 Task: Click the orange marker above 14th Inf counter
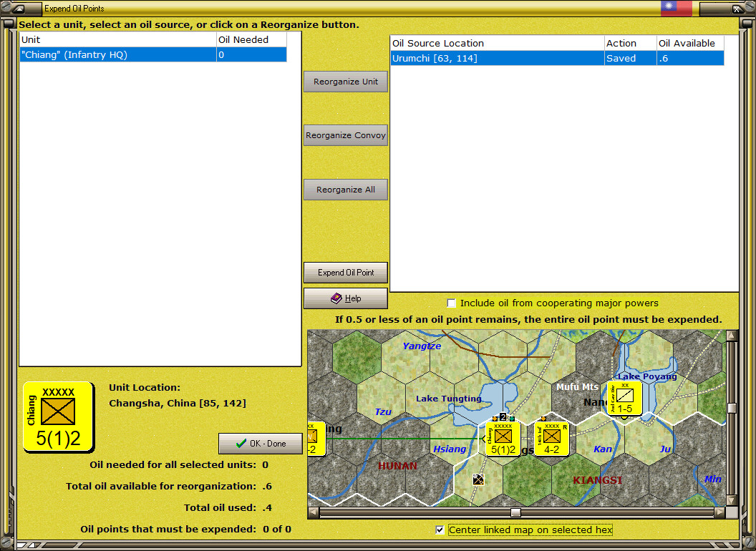pyautogui.click(x=543, y=419)
